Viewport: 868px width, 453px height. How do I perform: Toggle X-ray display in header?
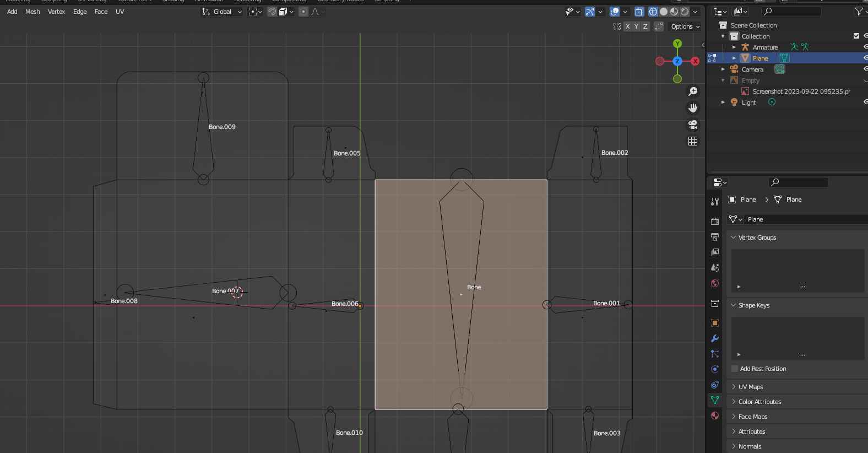coord(639,12)
